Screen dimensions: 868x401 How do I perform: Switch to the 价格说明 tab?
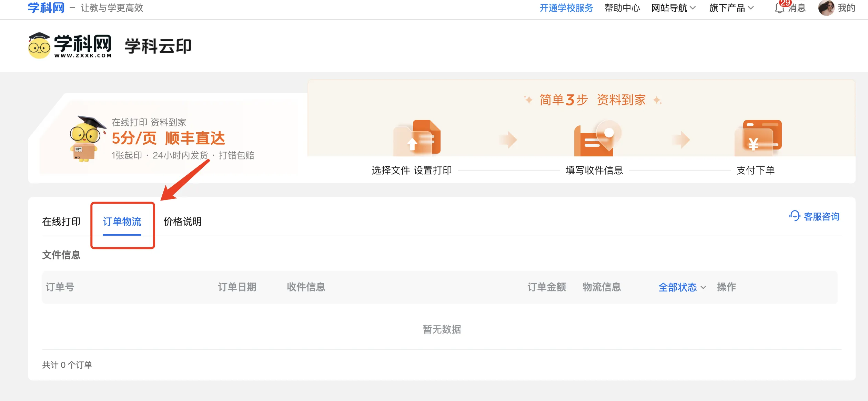coord(182,222)
